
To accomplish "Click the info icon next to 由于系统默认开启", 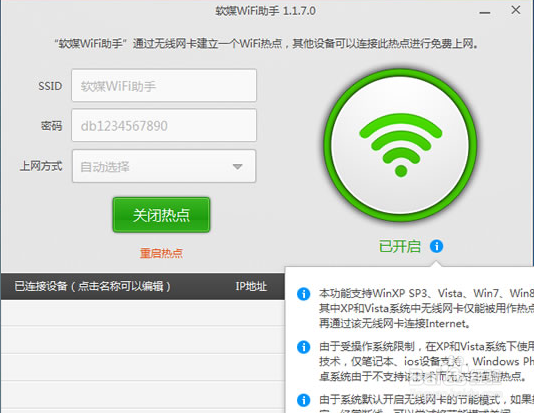I will point(303,400).
